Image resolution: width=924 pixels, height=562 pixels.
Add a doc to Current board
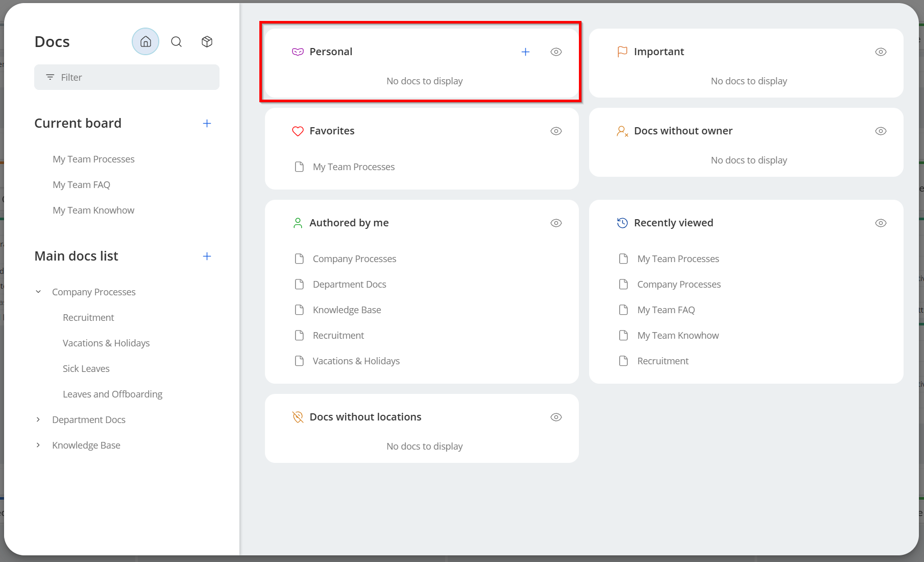tap(207, 124)
